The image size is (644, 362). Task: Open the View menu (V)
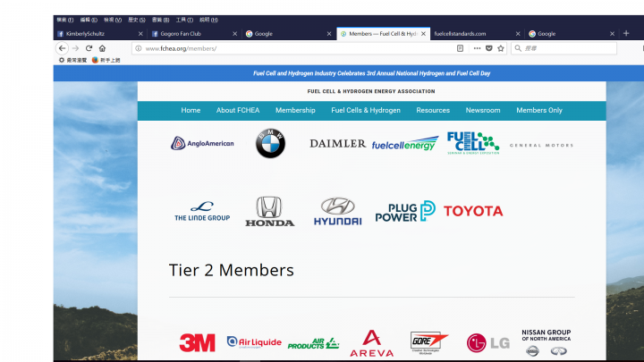pyautogui.click(x=113, y=20)
